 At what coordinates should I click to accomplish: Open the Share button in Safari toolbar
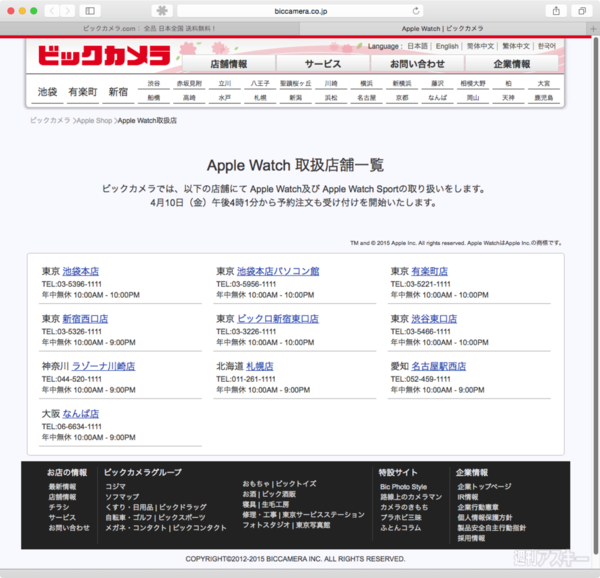[556, 11]
